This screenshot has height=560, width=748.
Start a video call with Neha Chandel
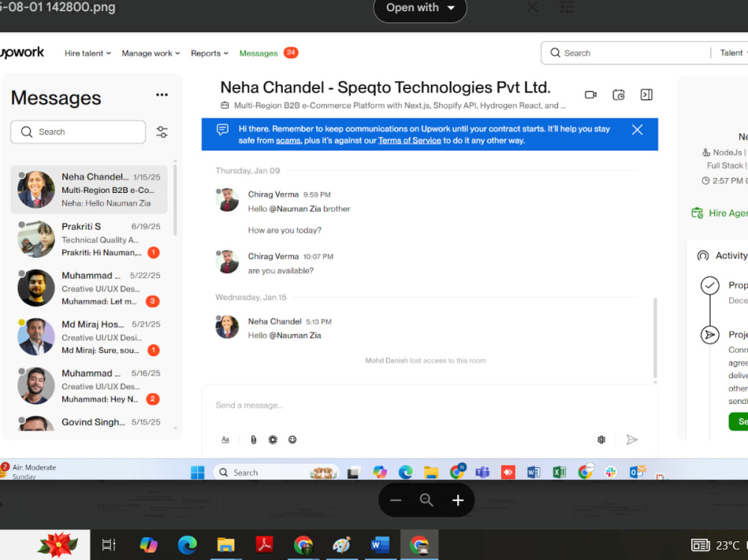pyautogui.click(x=591, y=94)
